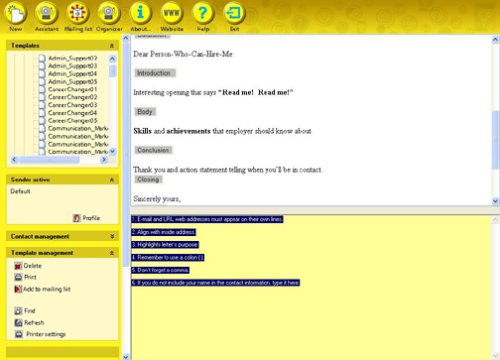500x360 pixels.
Task: Click template list scroll up arrow
Action: point(112,59)
